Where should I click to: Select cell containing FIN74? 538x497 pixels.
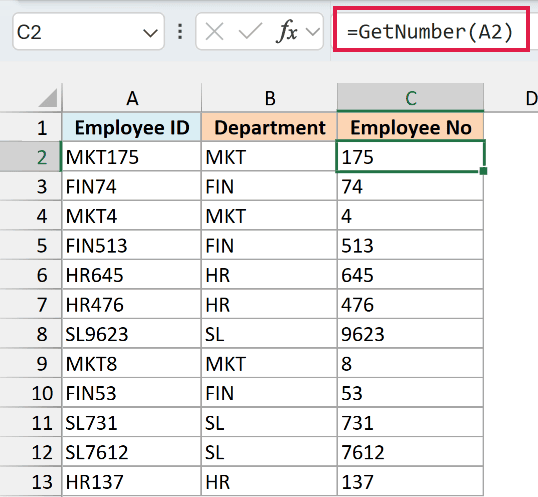click(x=132, y=186)
